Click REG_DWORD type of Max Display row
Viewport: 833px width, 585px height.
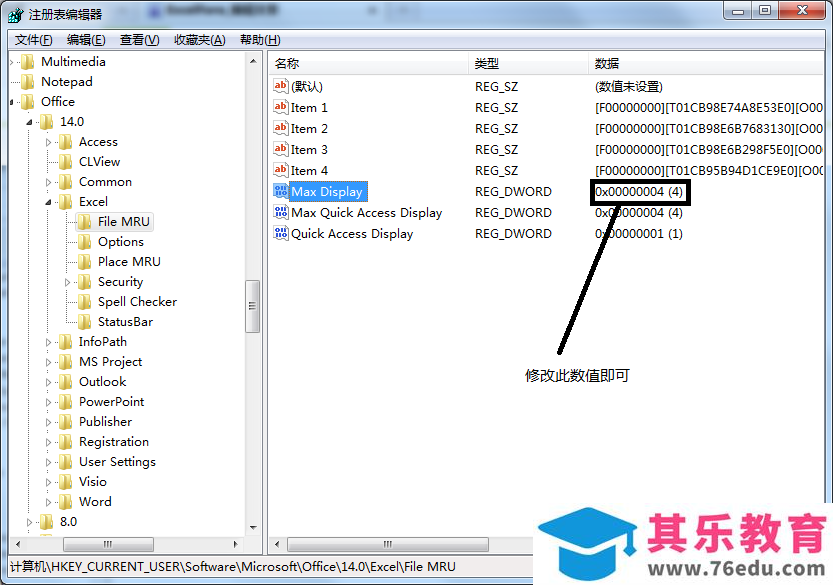point(513,192)
